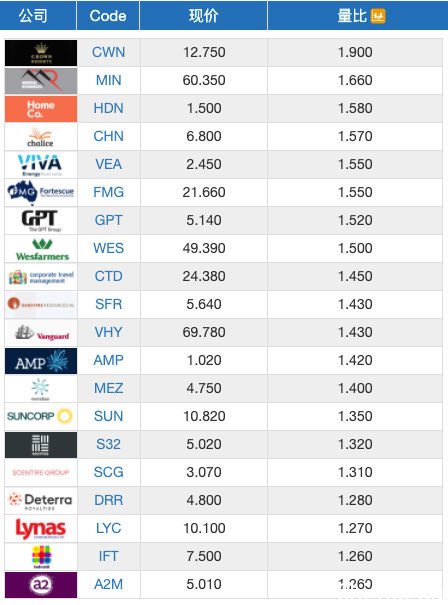The height and width of the screenshot is (605, 448).
Task: Open the FMG stock code link
Action: coord(108,192)
